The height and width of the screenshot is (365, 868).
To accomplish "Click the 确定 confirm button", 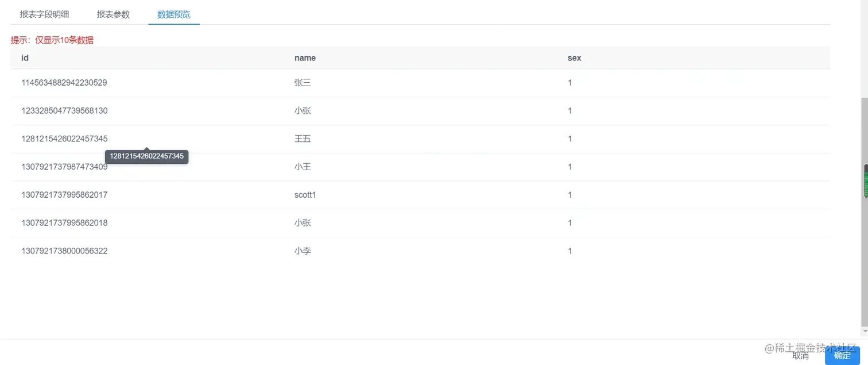I will (842, 355).
